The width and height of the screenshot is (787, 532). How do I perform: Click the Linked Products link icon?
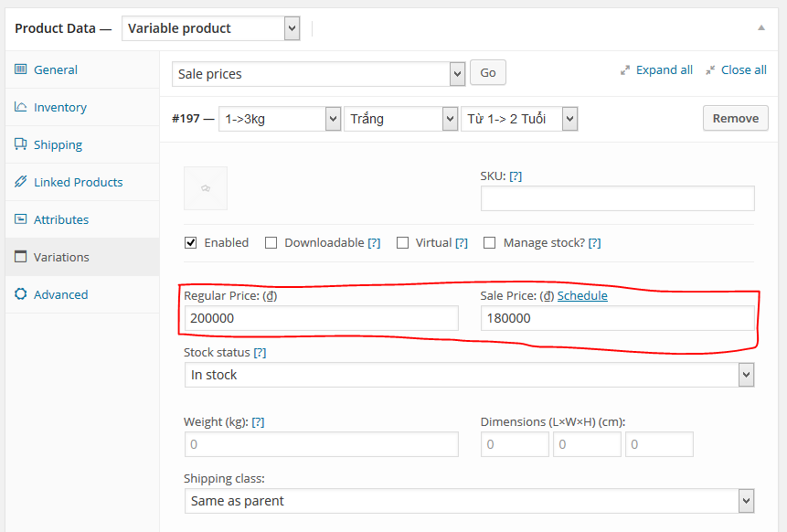click(x=20, y=182)
